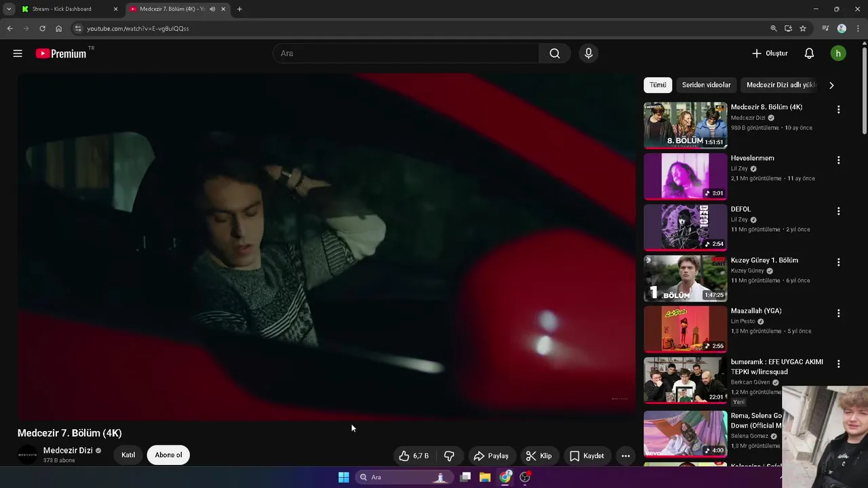Click the search magnifier button
The height and width of the screenshot is (488, 868).
point(555,54)
